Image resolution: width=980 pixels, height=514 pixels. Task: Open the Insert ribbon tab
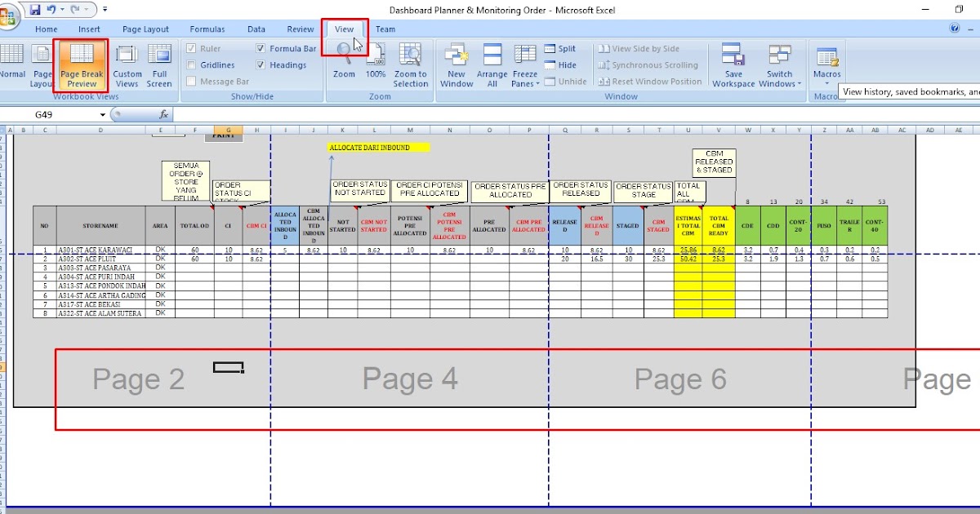tap(90, 29)
